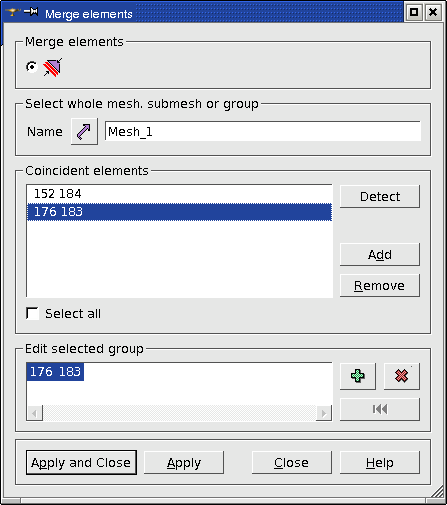Click Apply and Close button
Image resolution: width=447 pixels, height=505 pixels.
(x=81, y=463)
